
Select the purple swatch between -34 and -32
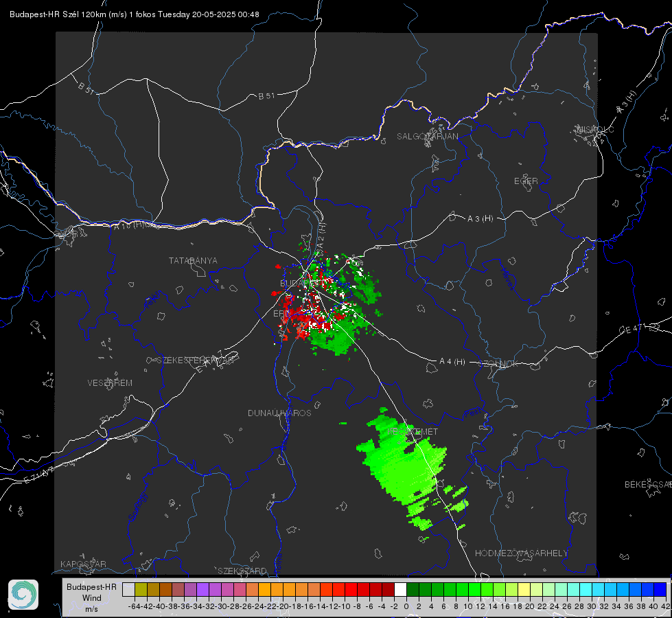pyautogui.click(x=202, y=589)
